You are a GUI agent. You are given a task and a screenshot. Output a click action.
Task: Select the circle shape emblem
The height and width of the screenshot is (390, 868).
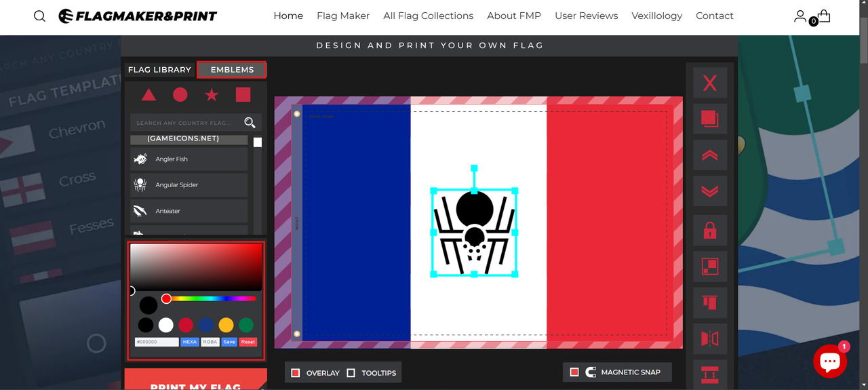[x=180, y=95]
